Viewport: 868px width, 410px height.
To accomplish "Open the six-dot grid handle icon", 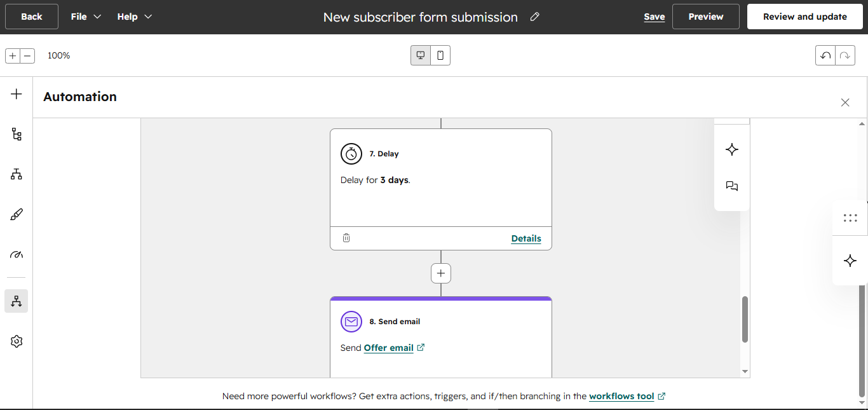I will pyautogui.click(x=850, y=218).
